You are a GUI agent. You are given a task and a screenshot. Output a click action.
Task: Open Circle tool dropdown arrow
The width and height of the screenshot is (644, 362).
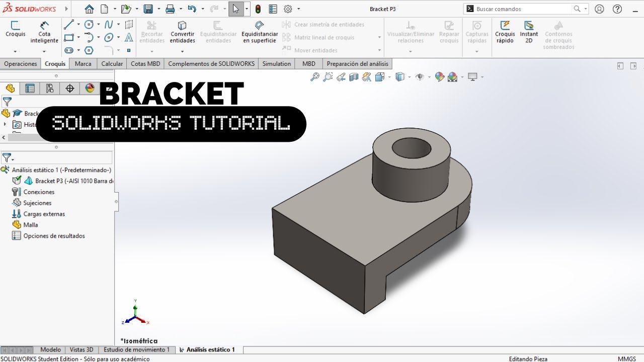coord(99,24)
